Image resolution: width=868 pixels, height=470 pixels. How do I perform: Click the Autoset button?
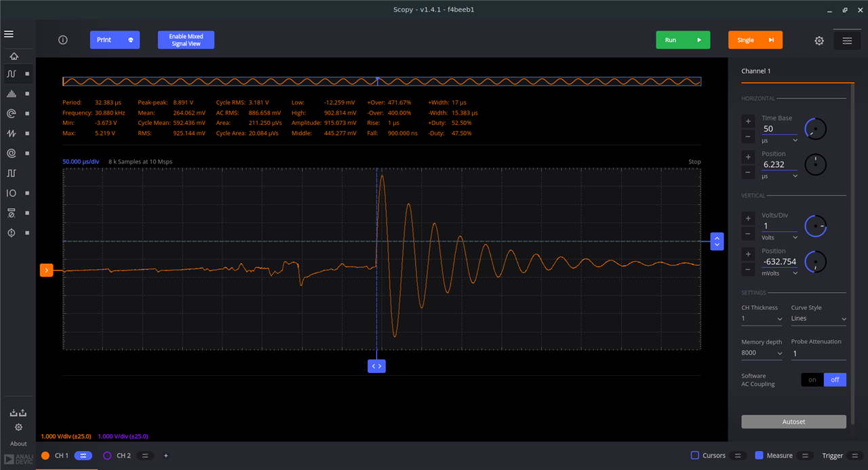[x=793, y=422]
